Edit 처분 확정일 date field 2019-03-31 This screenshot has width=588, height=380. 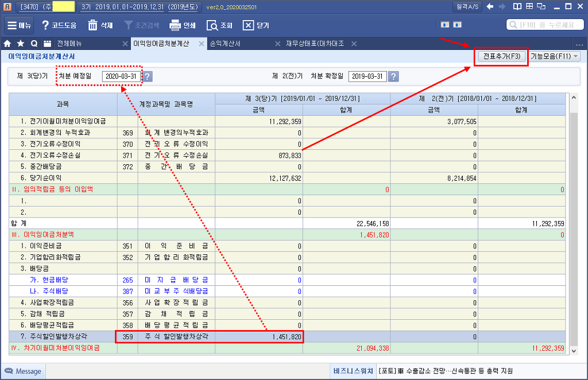pyautogui.click(x=367, y=76)
